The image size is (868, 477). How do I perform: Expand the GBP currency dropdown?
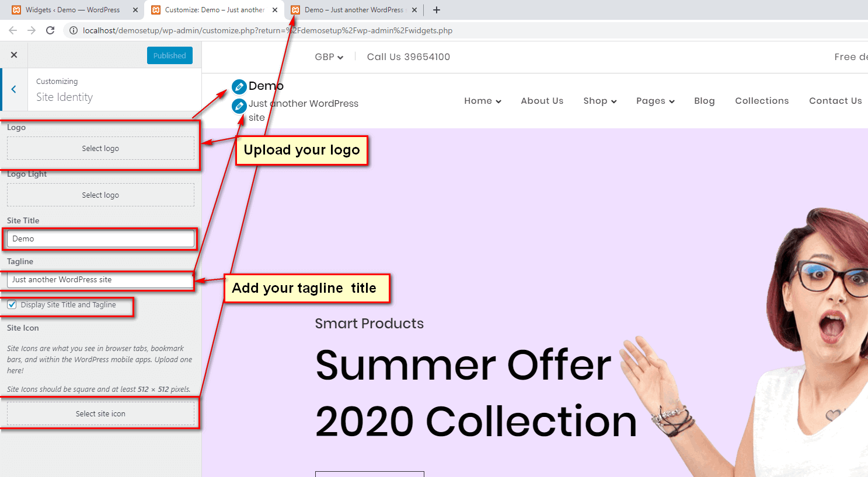(329, 57)
